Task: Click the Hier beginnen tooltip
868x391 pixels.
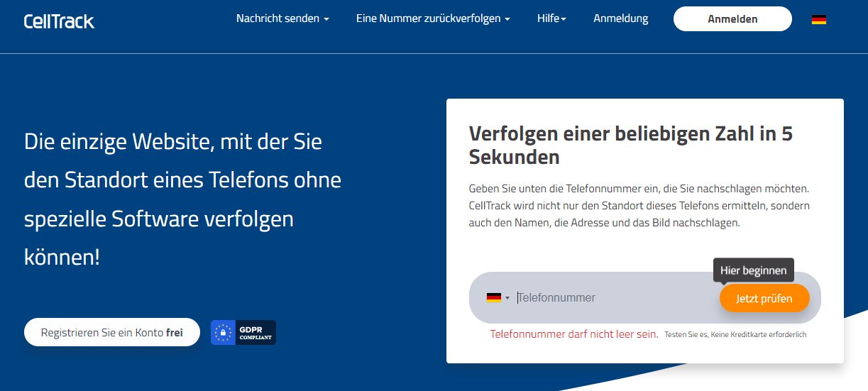Action: point(754,270)
